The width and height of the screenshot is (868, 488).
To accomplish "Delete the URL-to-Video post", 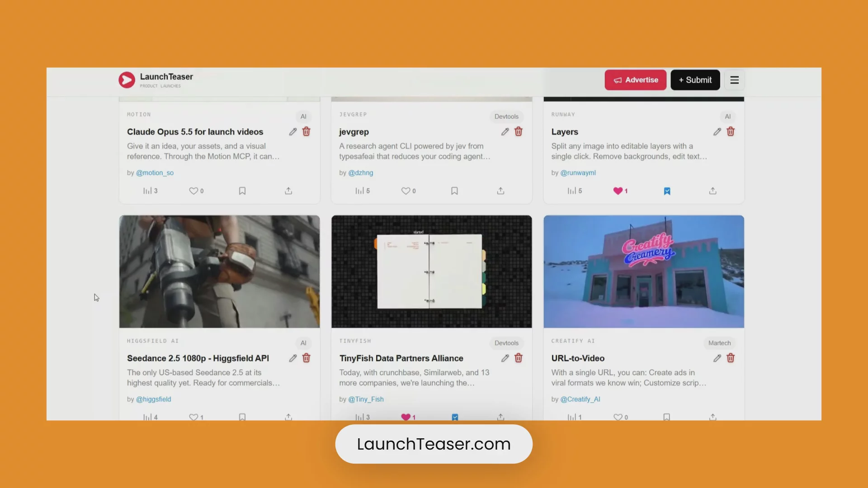I will tap(731, 358).
